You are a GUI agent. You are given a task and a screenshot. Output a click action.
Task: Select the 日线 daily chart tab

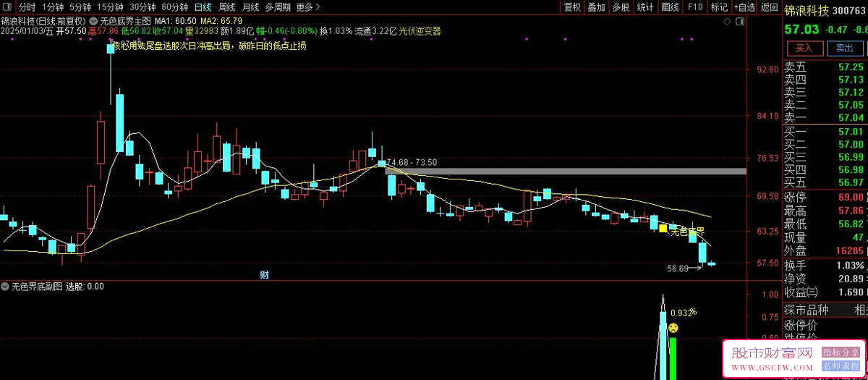click(x=203, y=7)
